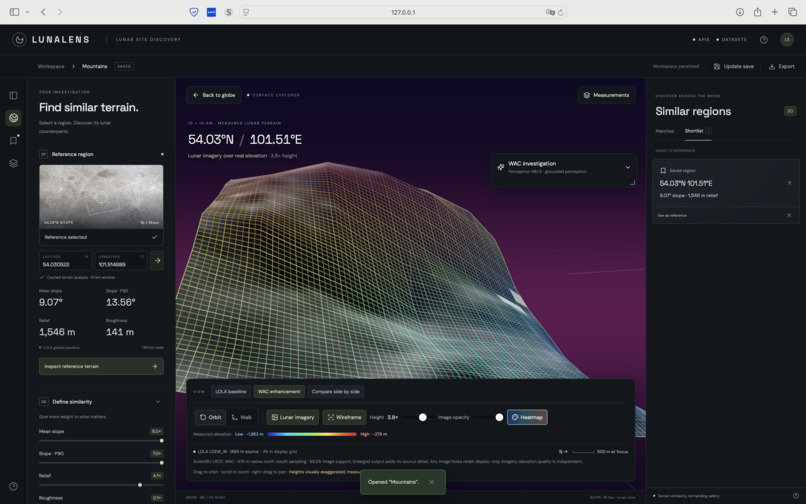
Task: Open the LS user avatar menu
Action: [x=786, y=40]
